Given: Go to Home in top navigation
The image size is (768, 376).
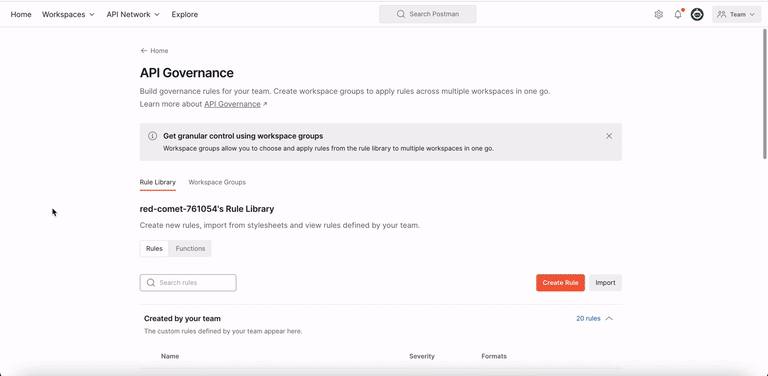Looking at the screenshot, I should (21, 15).
